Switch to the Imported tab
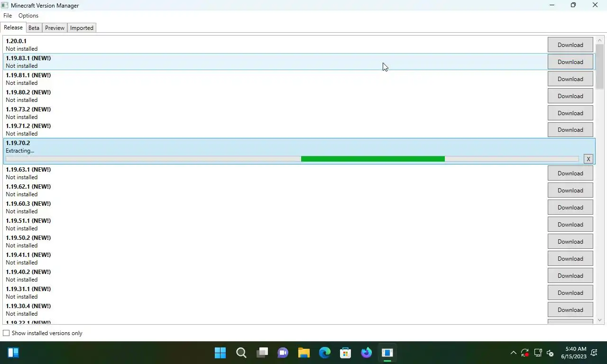Viewport: 607px width, 364px height. coord(82,28)
